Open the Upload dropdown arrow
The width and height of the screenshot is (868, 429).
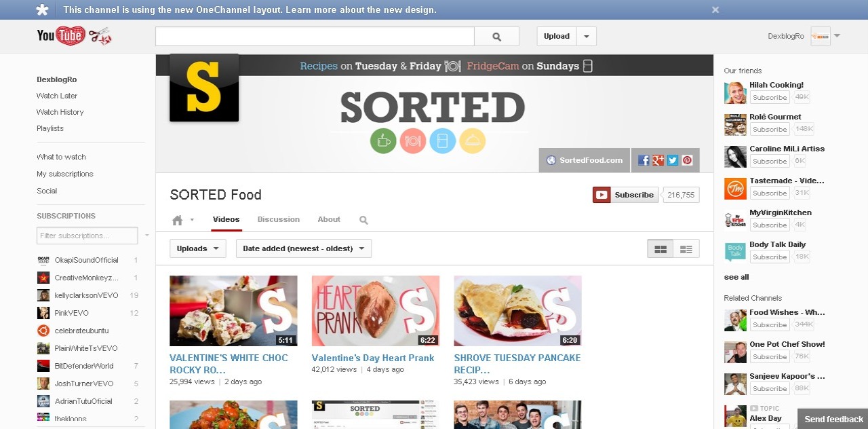(x=587, y=37)
